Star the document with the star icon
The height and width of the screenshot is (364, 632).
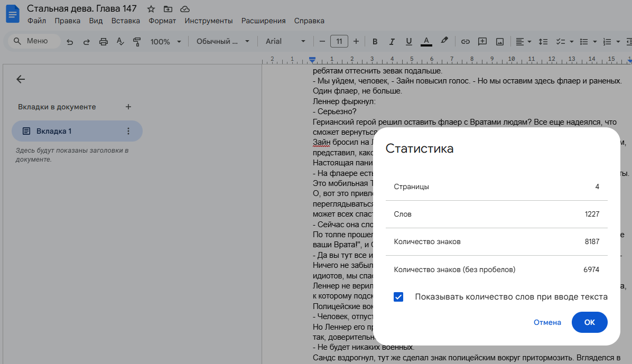pos(151,9)
